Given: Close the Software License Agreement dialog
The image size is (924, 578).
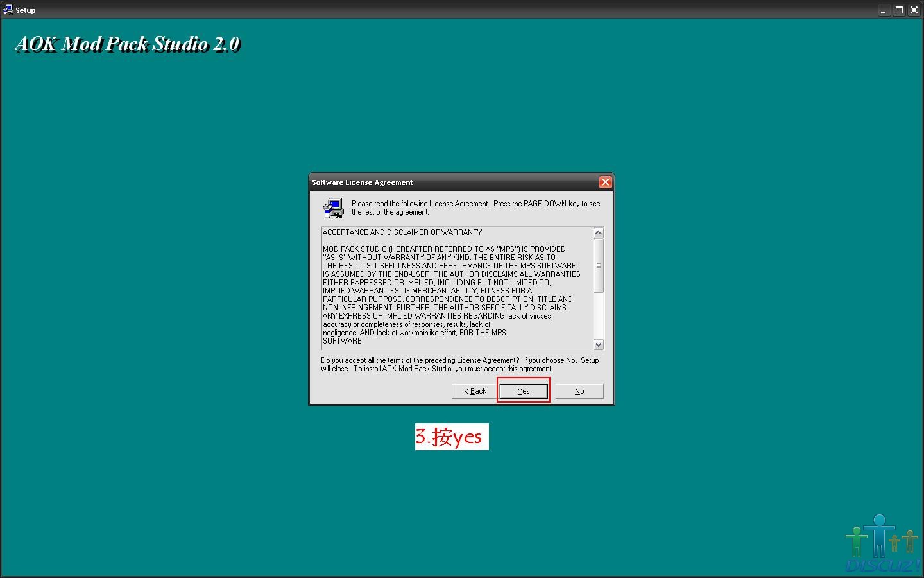Looking at the screenshot, I should [x=605, y=182].
